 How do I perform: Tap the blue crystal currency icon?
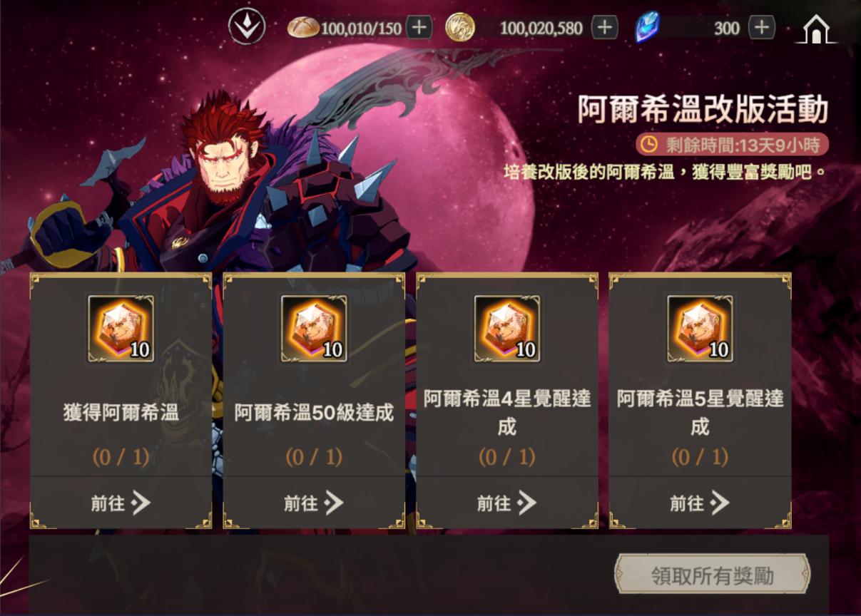647,28
